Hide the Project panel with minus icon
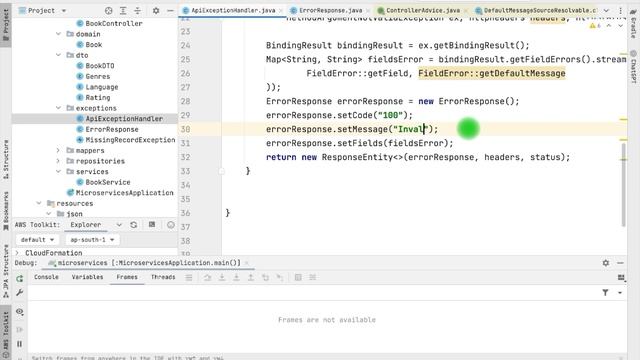 point(170,11)
